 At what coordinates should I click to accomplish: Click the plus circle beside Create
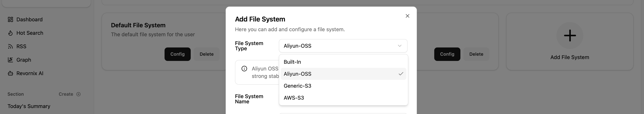(78, 94)
